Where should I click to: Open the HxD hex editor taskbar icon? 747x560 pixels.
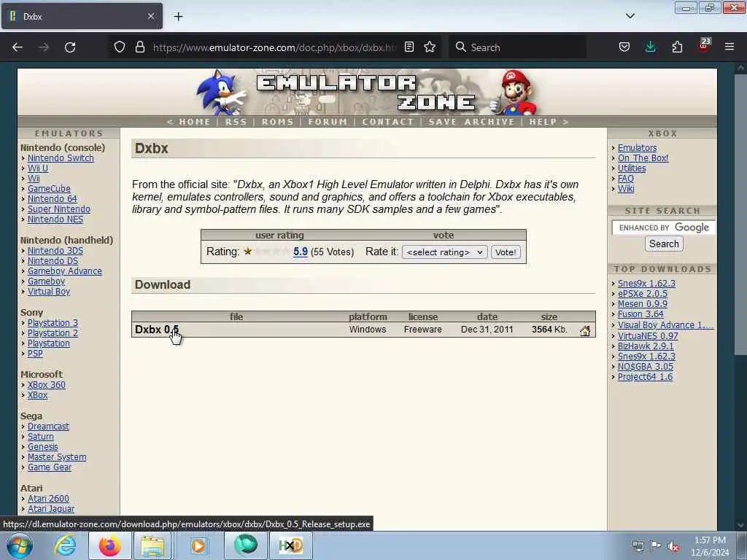point(291,545)
